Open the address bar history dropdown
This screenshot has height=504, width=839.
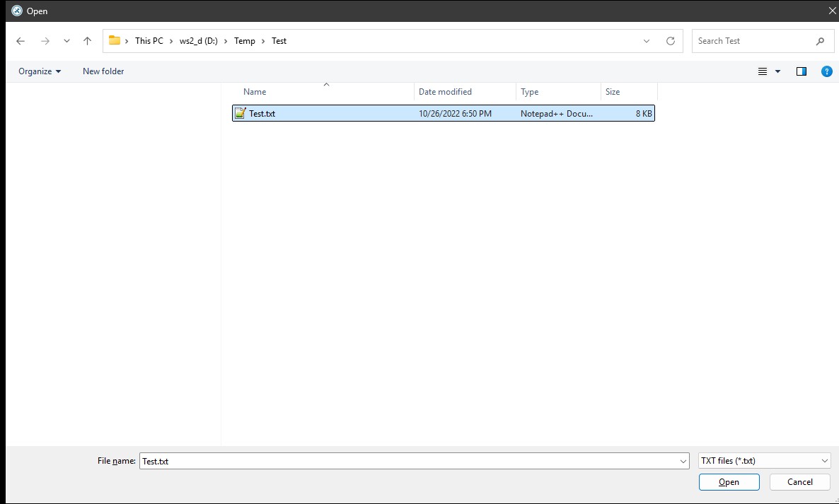coord(647,41)
